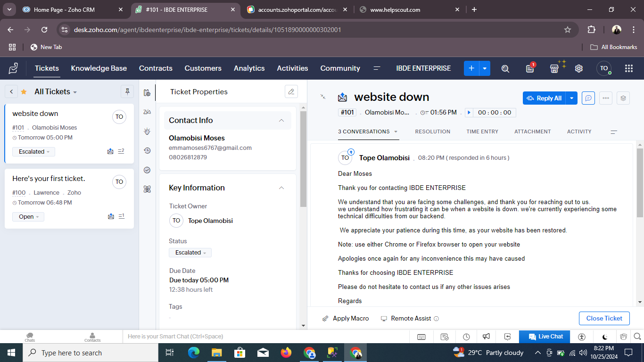Click Apply Macro
Image resolution: width=644 pixels, height=362 pixels.
coord(346,319)
